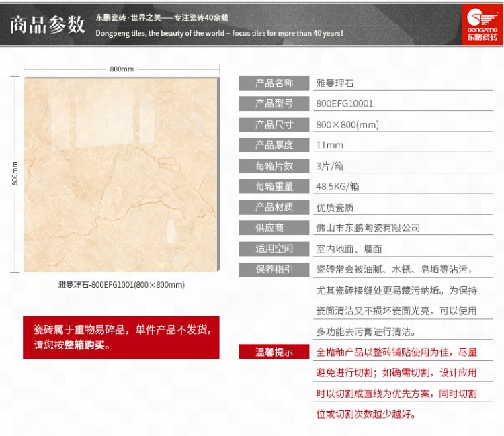
Task: Click the red 温馨提示 label
Action: (x=274, y=352)
